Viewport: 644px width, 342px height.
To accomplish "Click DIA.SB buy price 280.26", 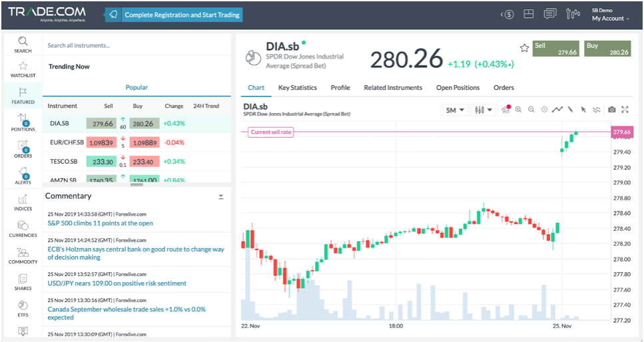I will pos(144,124).
